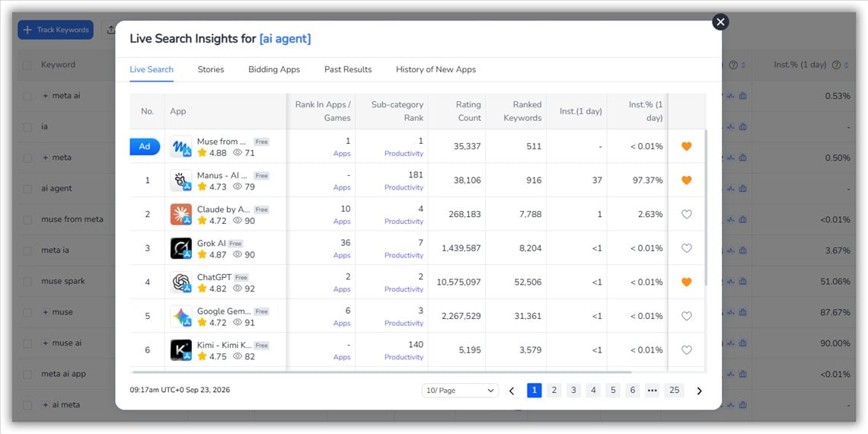
Task: Unfavorite Muse from Meta heart icon
Action: pyautogui.click(x=687, y=147)
